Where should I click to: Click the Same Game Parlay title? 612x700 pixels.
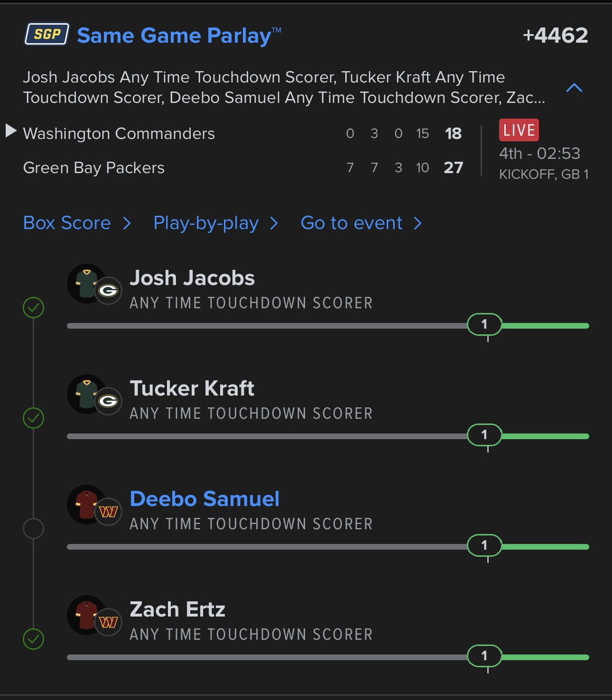click(x=179, y=36)
